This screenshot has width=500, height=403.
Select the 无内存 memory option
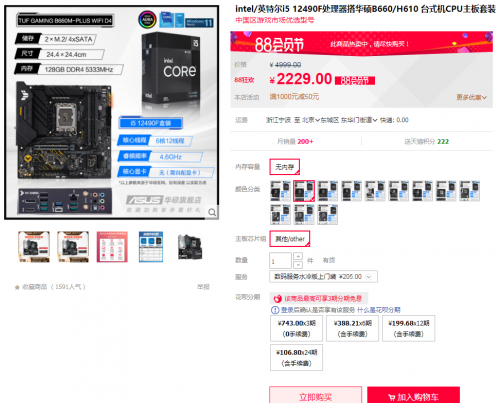click(285, 167)
